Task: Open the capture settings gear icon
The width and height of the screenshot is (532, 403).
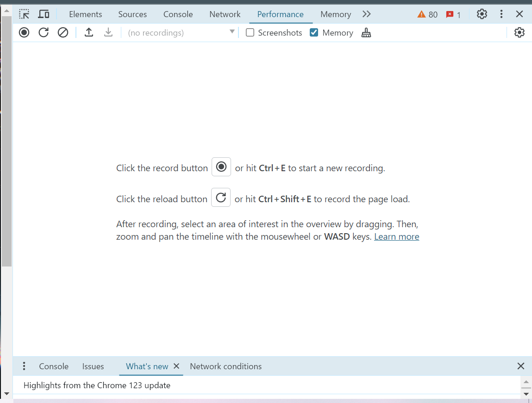Action: [x=519, y=33]
